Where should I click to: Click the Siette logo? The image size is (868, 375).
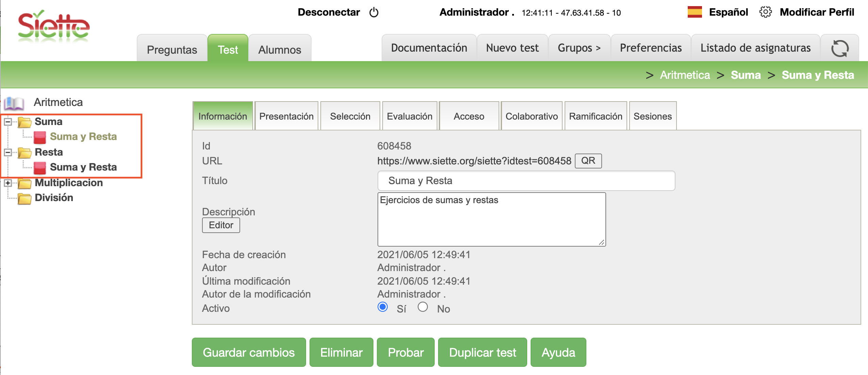pos(54,27)
